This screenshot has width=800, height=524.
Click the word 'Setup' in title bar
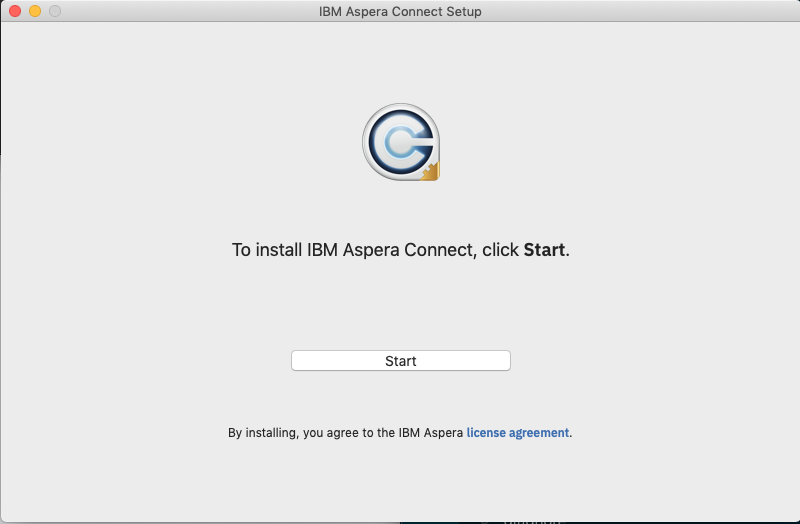pos(462,11)
